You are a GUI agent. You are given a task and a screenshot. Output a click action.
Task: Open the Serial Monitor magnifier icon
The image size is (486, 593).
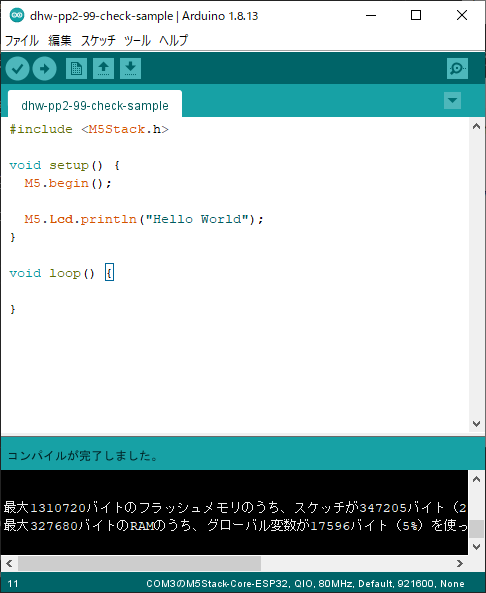tap(457, 68)
